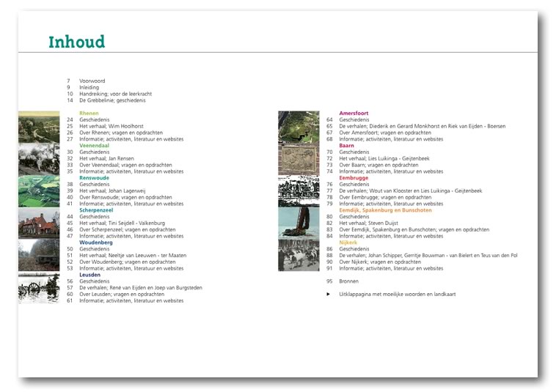Screen dimensions: 556x392
Task: Jump to Bronnen on page 95
Action: [348, 281]
